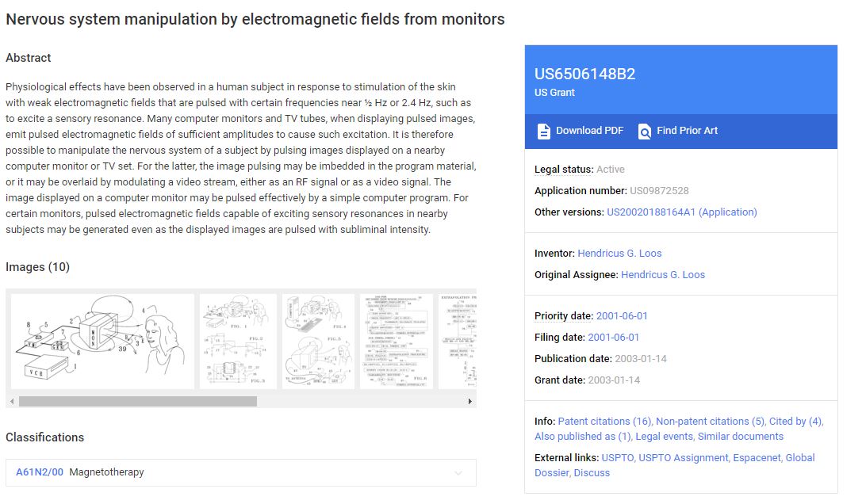Click the Legal status label

coord(564,170)
